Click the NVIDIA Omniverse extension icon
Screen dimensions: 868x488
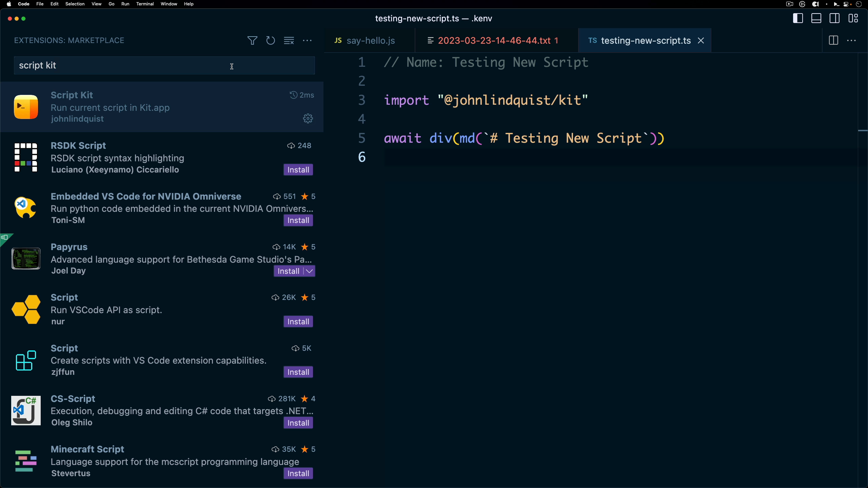25,208
